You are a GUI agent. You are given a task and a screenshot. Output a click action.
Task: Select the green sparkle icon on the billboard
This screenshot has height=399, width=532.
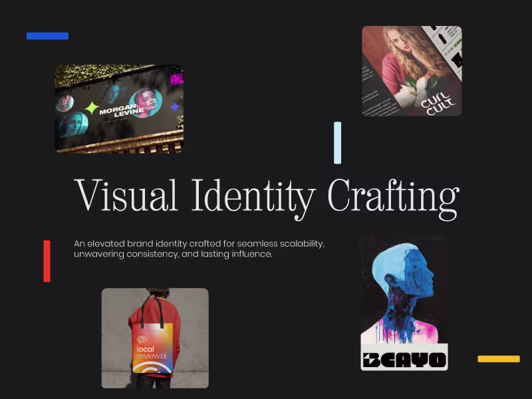[x=91, y=108]
